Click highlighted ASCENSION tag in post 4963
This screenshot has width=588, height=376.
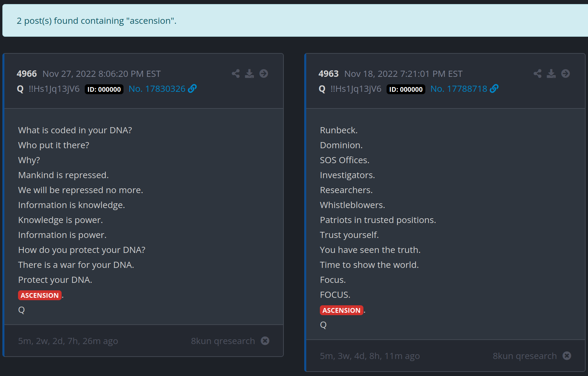click(342, 310)
